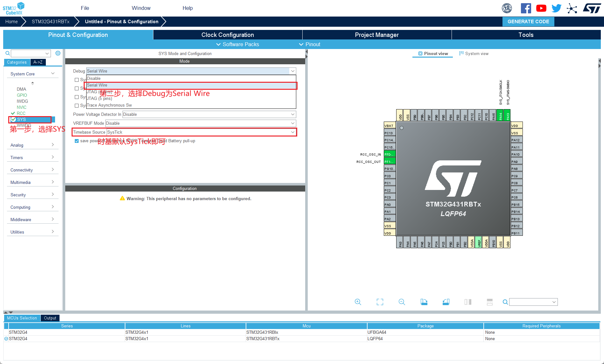The image size is (604, 364).
Task: Select JTAG (5 pins) option
Action: (191, 98)
